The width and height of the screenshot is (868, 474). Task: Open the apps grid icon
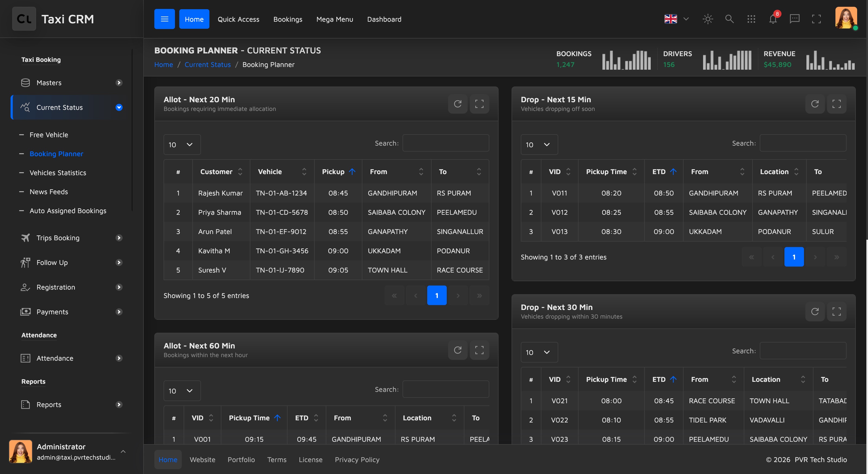pyautogui.click(x=751, y=19)
